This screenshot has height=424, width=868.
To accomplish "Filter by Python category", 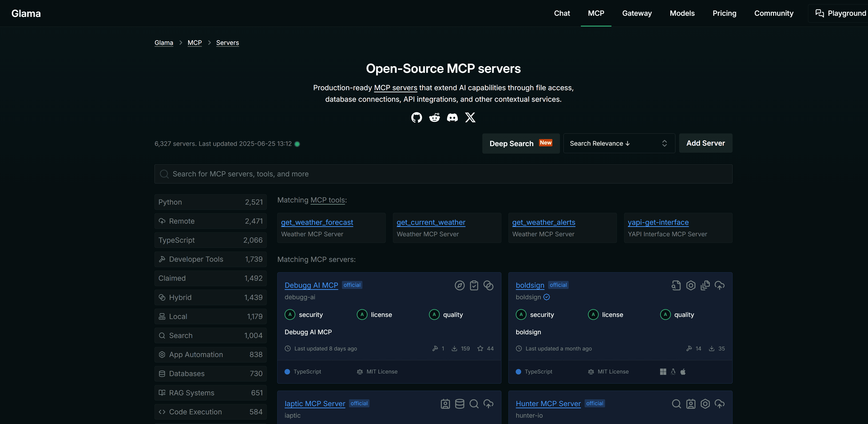I will (210, 202).
